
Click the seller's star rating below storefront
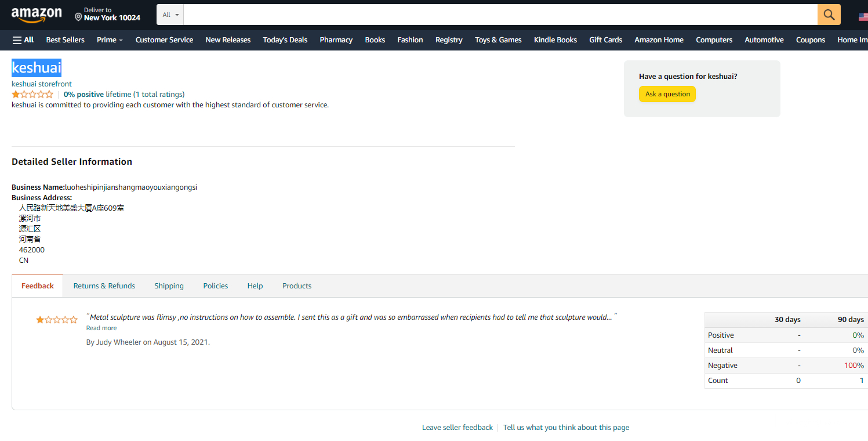click(32, 94)
